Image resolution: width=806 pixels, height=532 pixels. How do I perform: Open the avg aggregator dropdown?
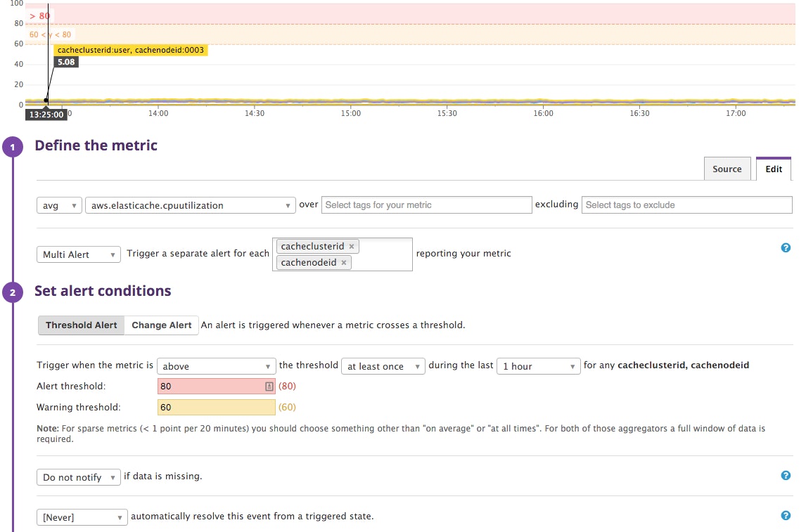(59, 205)
